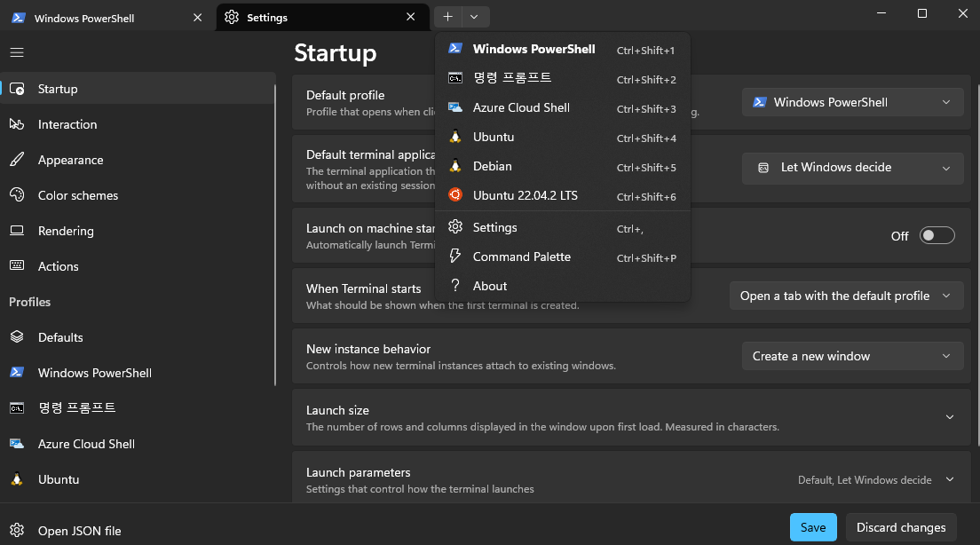
Task: Click the Command Palette lightning icon
Action: [455, 257]
